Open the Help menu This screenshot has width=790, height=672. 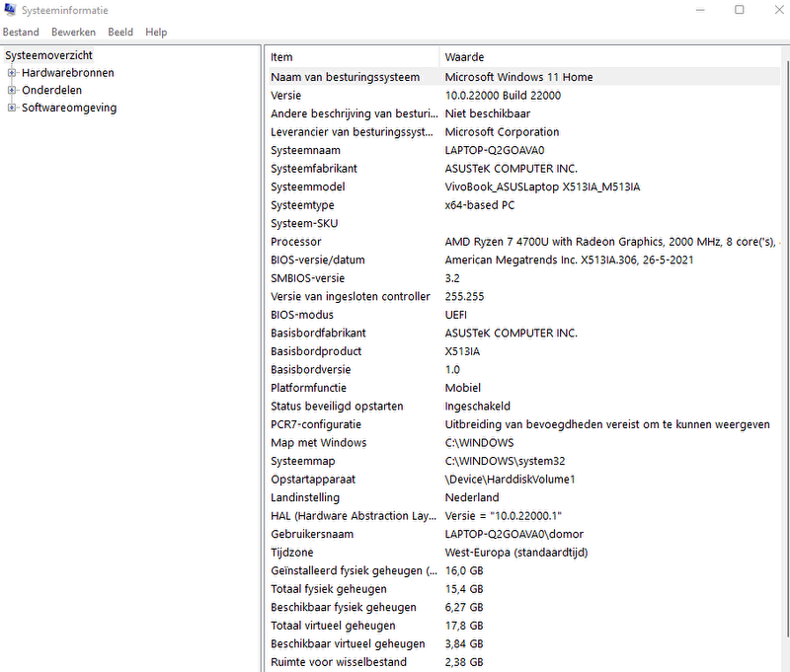pyautogui.click(x=156, y=33)
